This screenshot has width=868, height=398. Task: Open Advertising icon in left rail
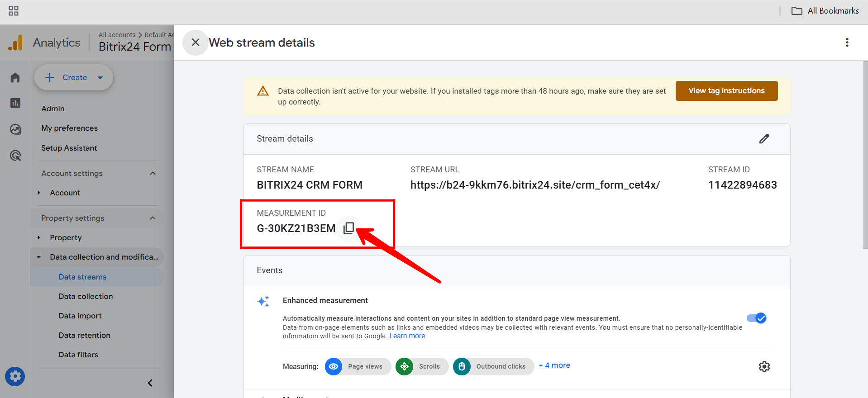click(x=15, y=156)
